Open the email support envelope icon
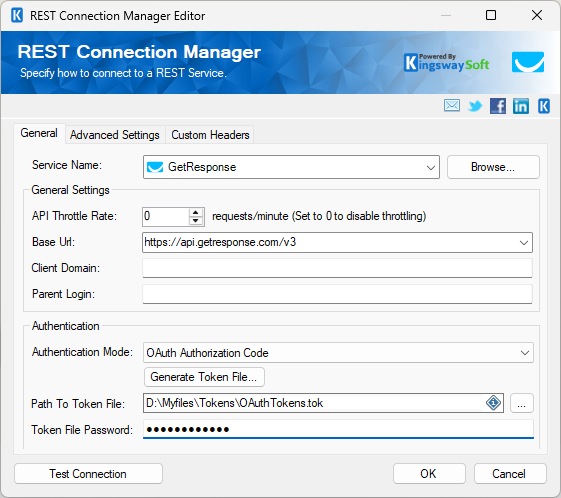This screenshot has height=498, width=561. (452, 106)
